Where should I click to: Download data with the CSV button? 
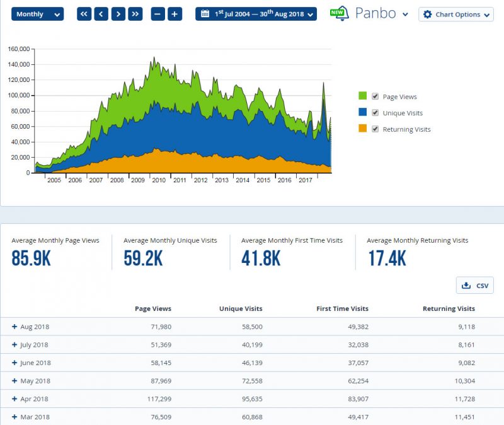point(474,286)
